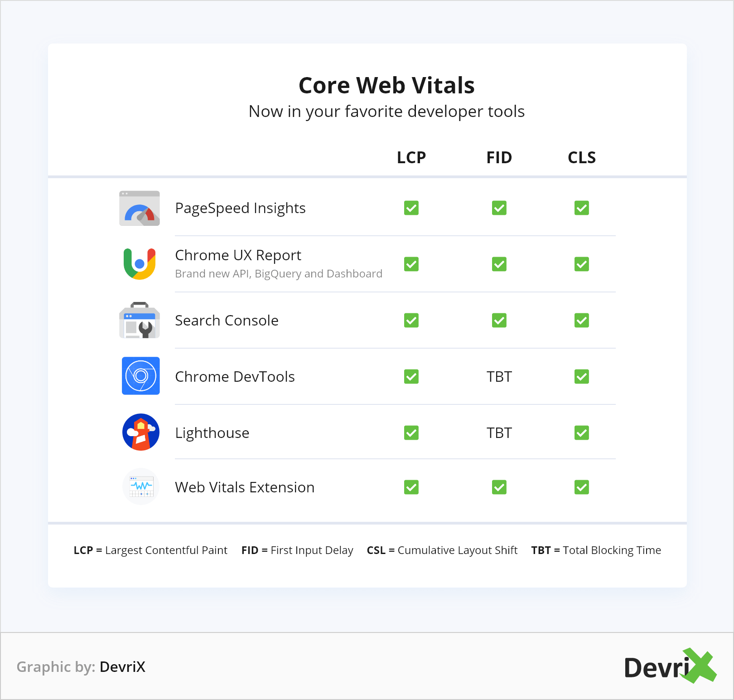Click the CLS checkmark for Chrome UX Report
This screenshot has height=700, width=734.
tap(582, 264)
